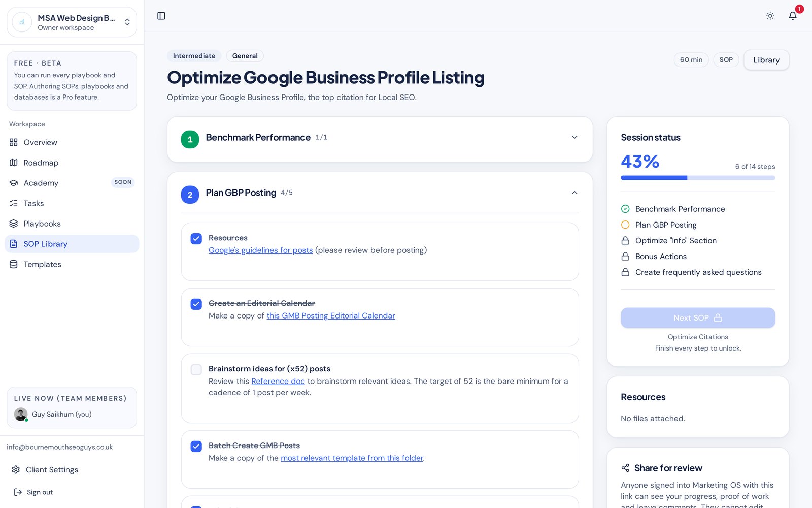The width and height of the screenshot is (812, 508).
Task: Click info@bournemouthseoguys.co.uk email text
Action: click(60, 447)
